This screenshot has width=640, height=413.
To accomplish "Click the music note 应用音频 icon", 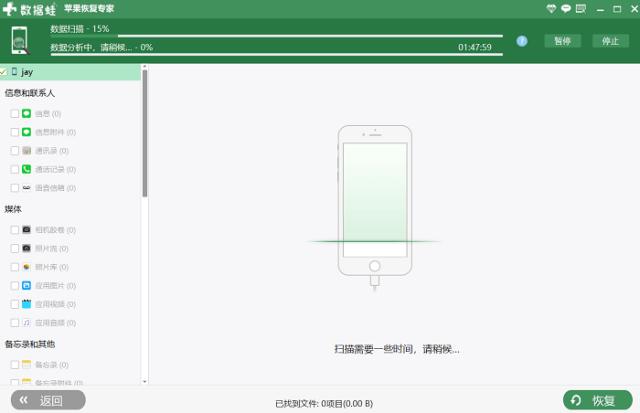I will [x=27, y=322].
